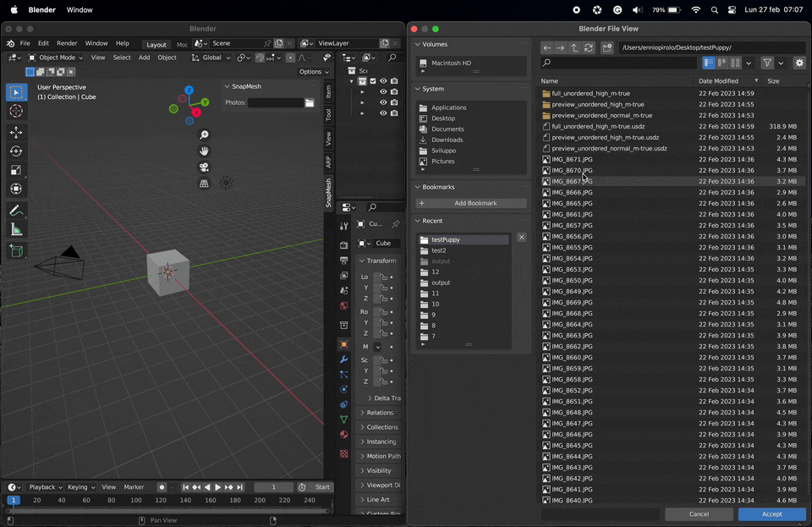Select the Rotate tool
This screenshot has height=527, width=812.
[x=16, y=151]
